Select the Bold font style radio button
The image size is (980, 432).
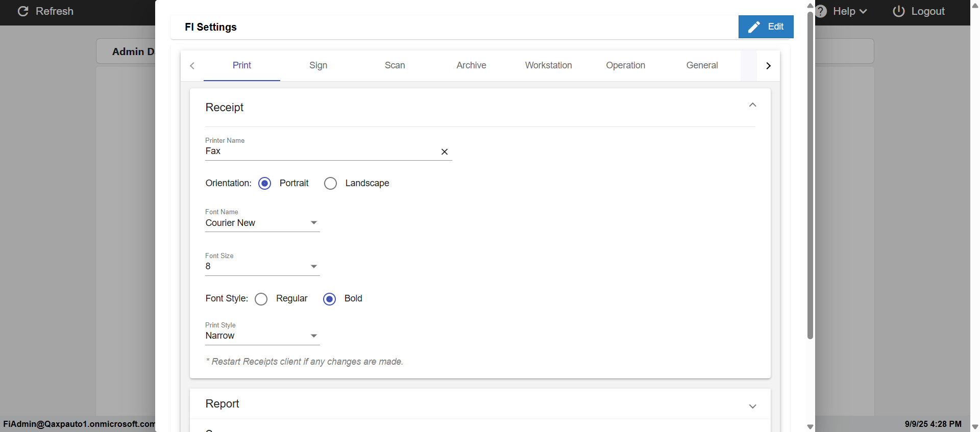(x=330, y=299)
